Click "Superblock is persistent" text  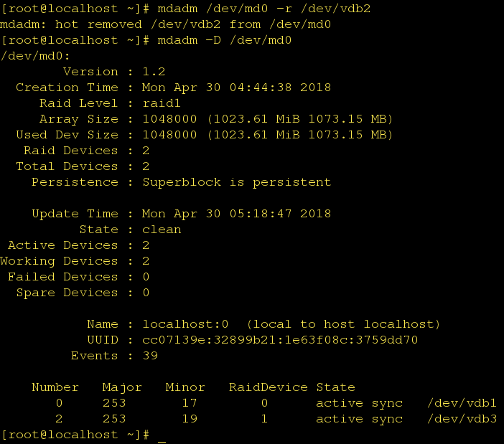(236, 181)
